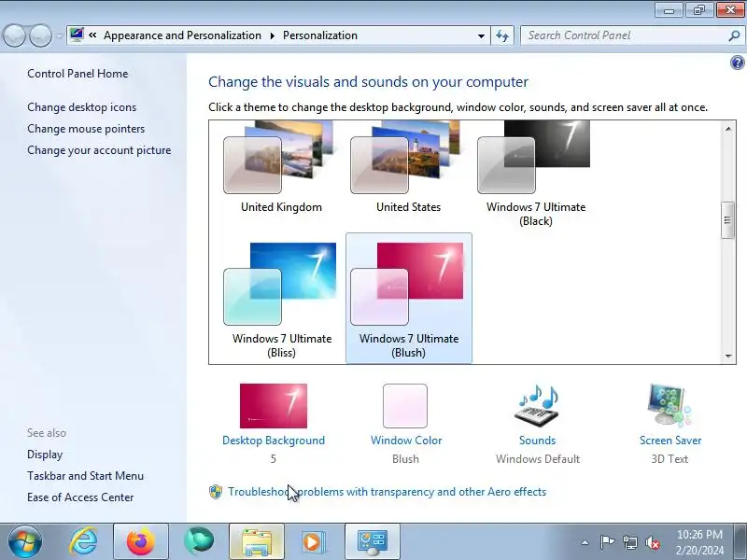Launch Windows Media Player from taskbar
Image resolution: width=747 pixels, height=560 pixels.
coord(314,542)
